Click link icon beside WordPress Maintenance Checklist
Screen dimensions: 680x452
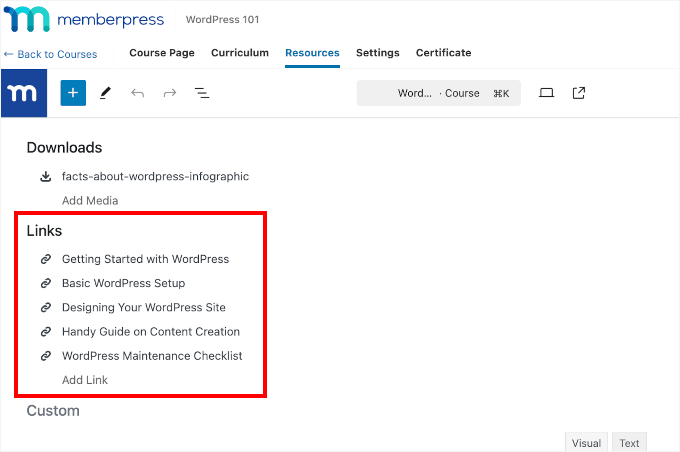46,356
